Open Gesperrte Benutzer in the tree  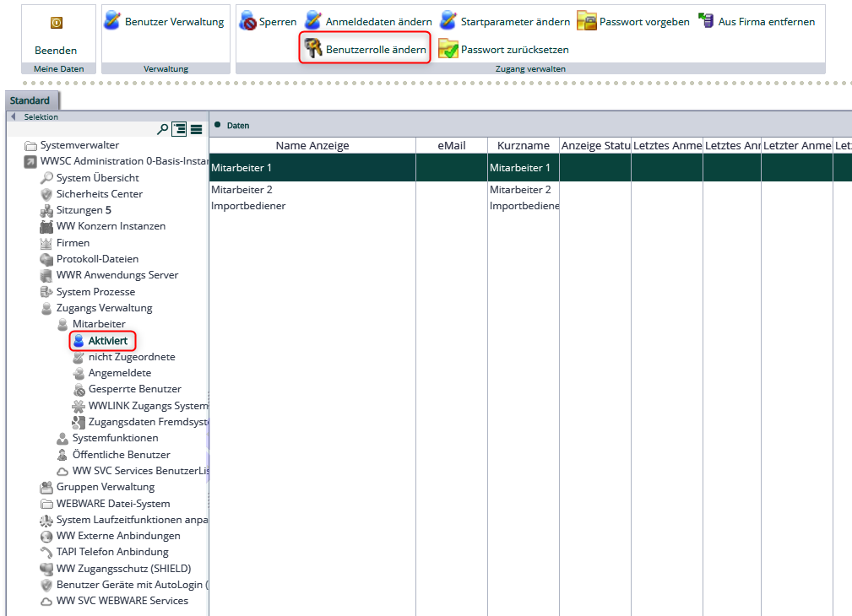(x=134, y=389)
